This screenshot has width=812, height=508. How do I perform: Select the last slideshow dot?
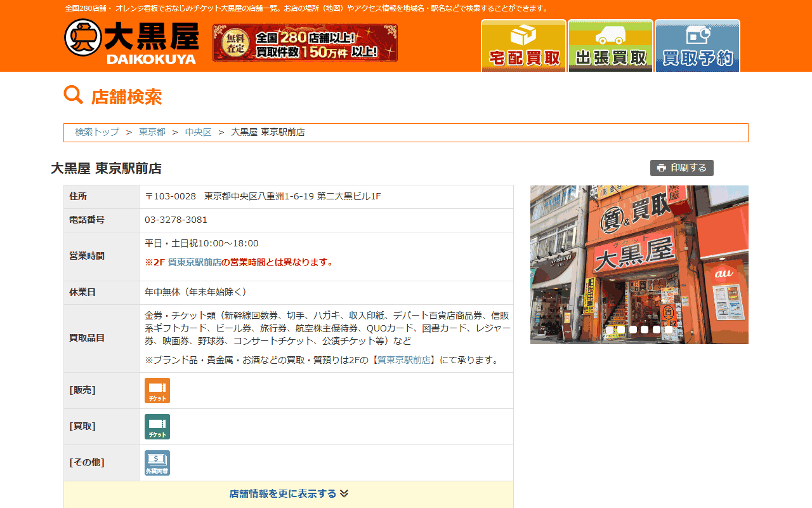tap(668, 330)
